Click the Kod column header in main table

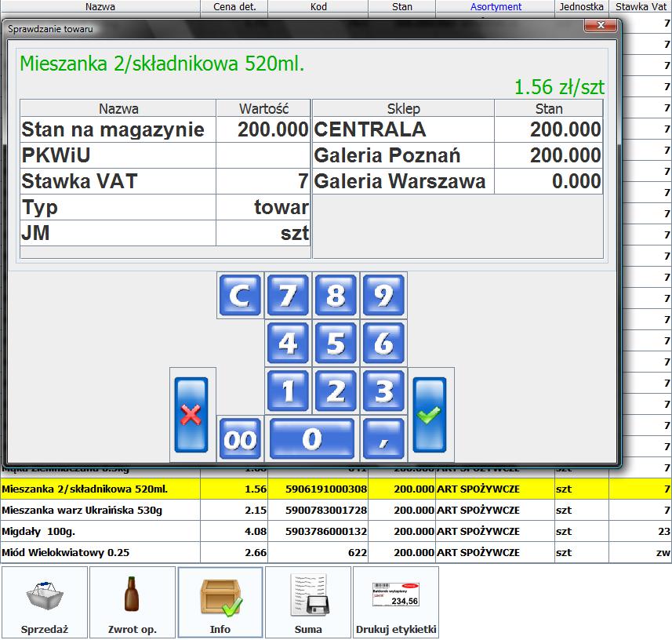(x=318, y=6)
